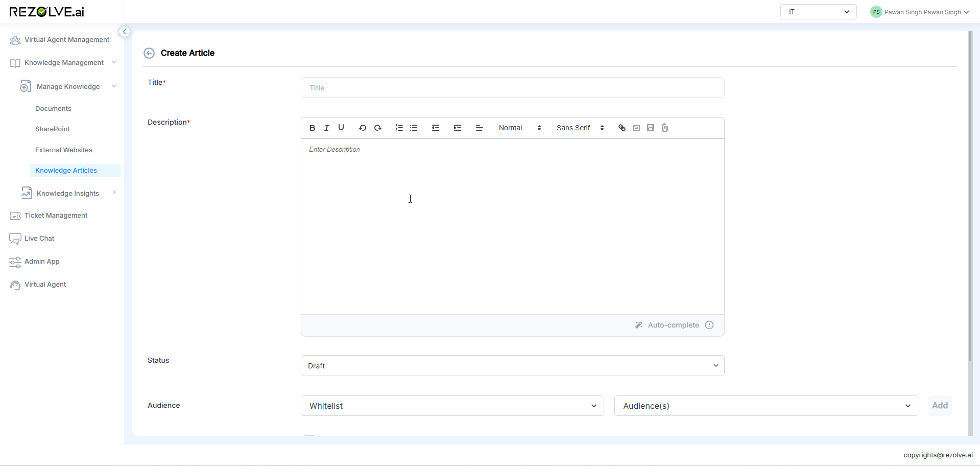980x466 pixels.
Task: Open the Pawan Singh user menu
Action: (x=919, y=12)
